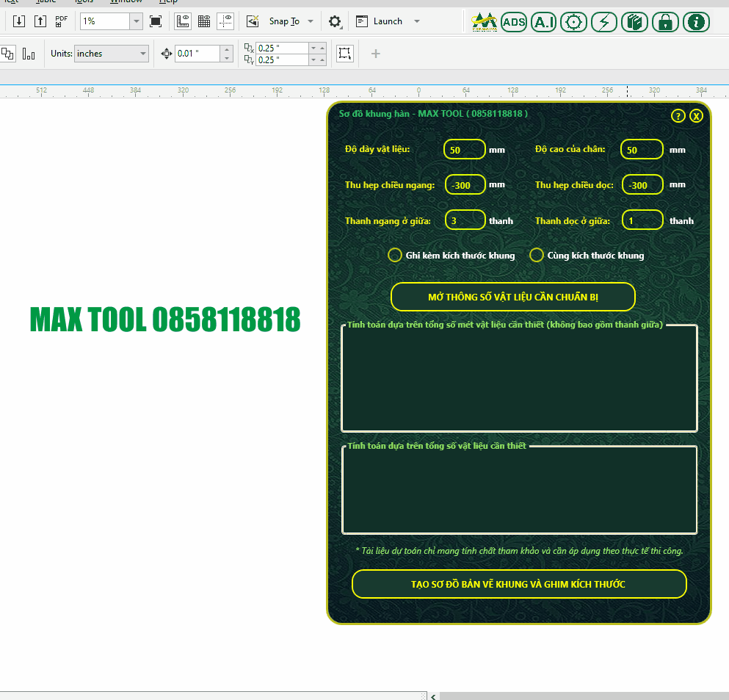Toggle show rulers button
This screenshot has height=700, width=729.
pos(184,21)
